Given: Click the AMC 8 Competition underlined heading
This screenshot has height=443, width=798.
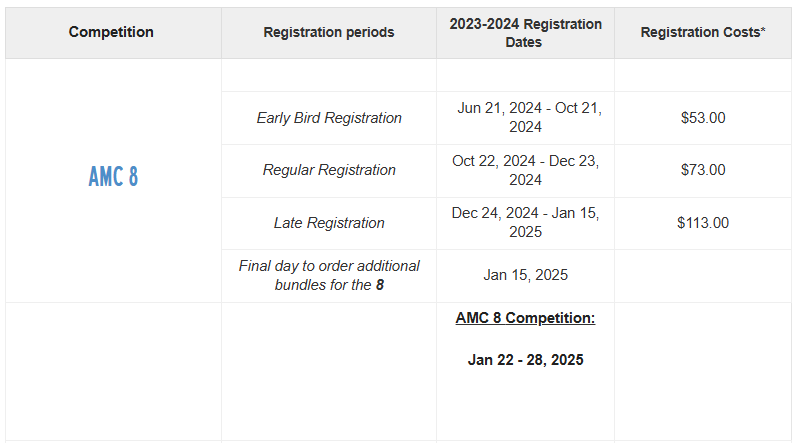Looking at the screenshot, I should coord(525,318).
